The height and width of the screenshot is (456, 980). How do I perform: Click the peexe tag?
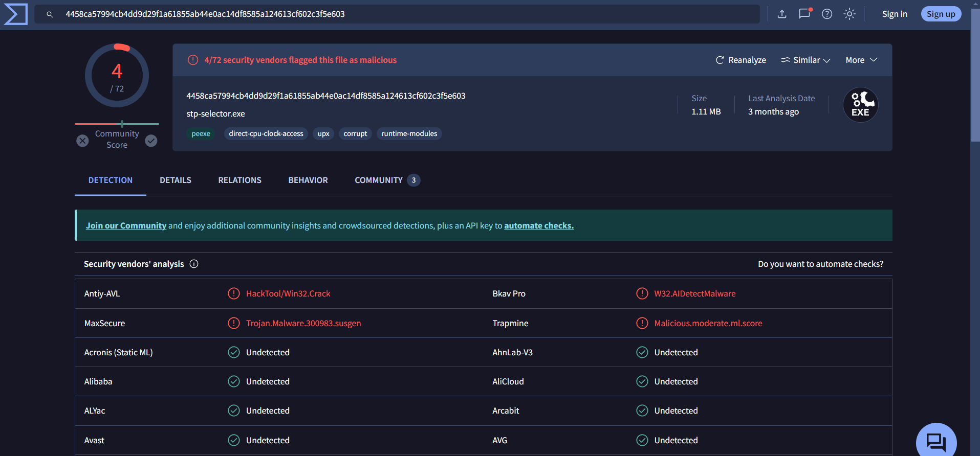[201, 133]
